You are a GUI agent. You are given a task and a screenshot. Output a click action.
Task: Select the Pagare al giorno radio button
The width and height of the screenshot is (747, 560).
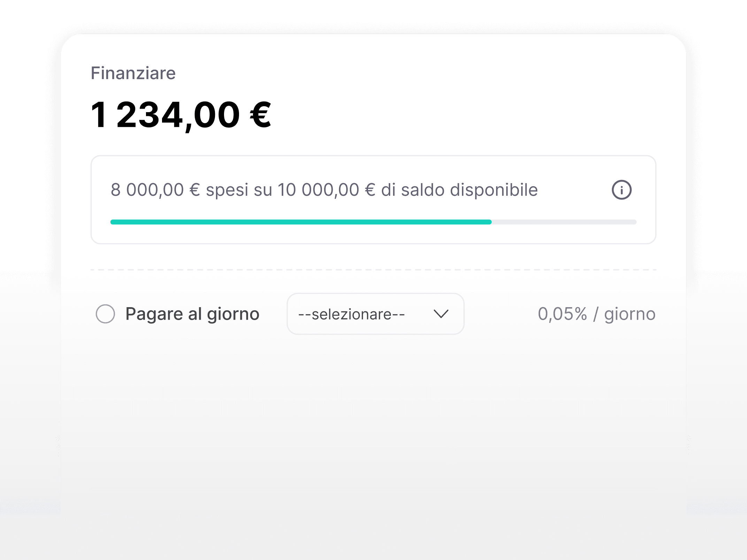pyautogui.click(x=105, y=314)
